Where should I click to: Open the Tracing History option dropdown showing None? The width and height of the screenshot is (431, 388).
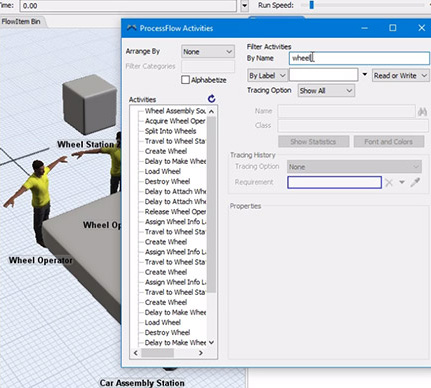pos(354,167)
